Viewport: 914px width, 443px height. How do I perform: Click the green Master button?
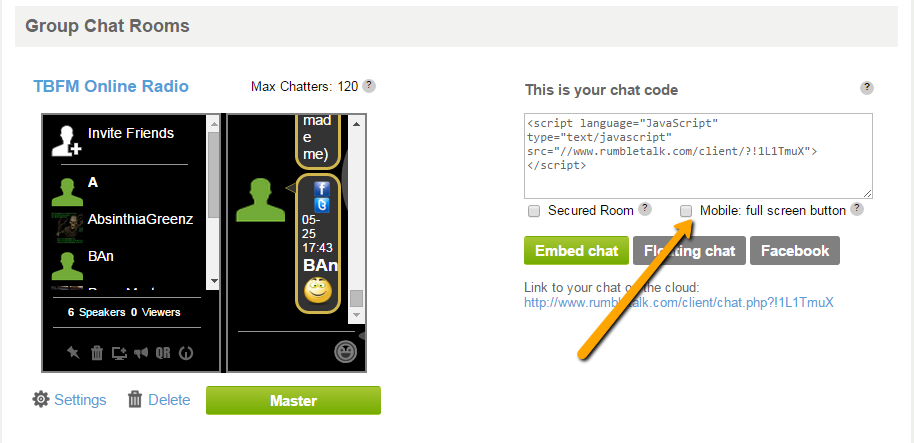click(293, 400)
